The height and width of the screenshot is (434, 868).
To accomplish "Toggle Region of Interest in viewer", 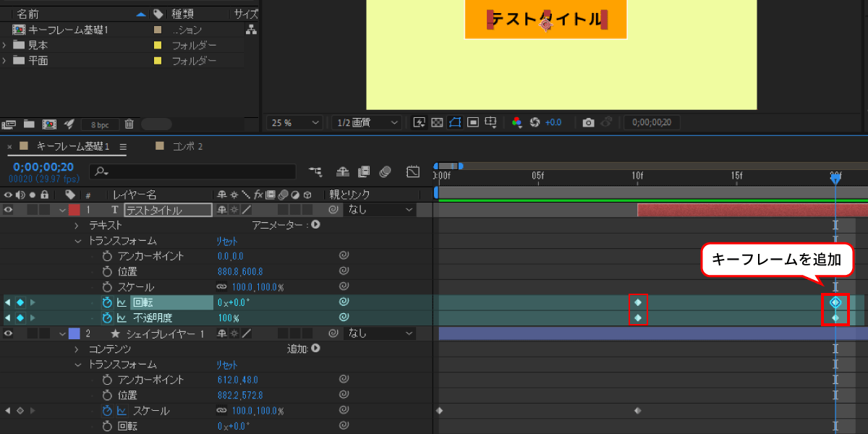I will pos(473,122).
